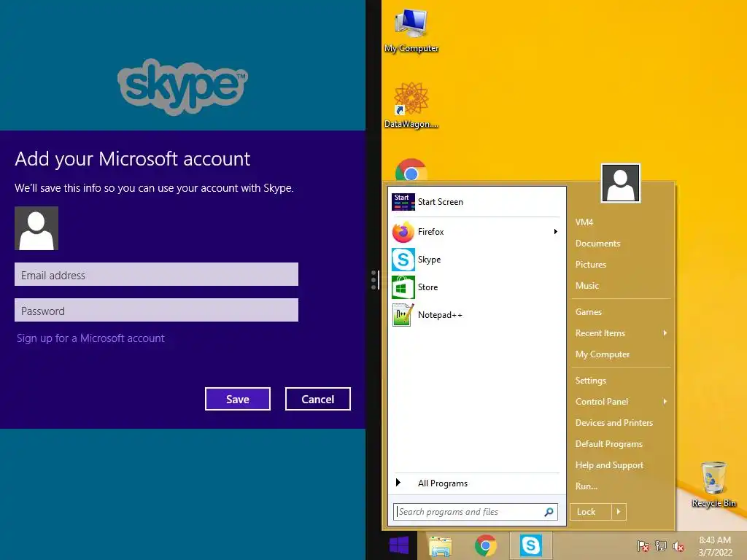Viewport: 747px width, 560px height.
Task: Click the Action Center flag tray icon
Action: [x=643, y=545]
